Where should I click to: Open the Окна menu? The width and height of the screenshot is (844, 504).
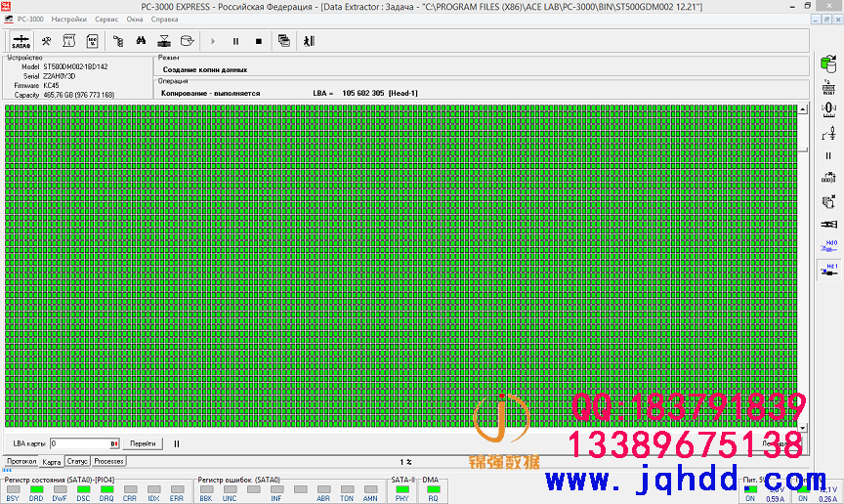coord(135,20)
